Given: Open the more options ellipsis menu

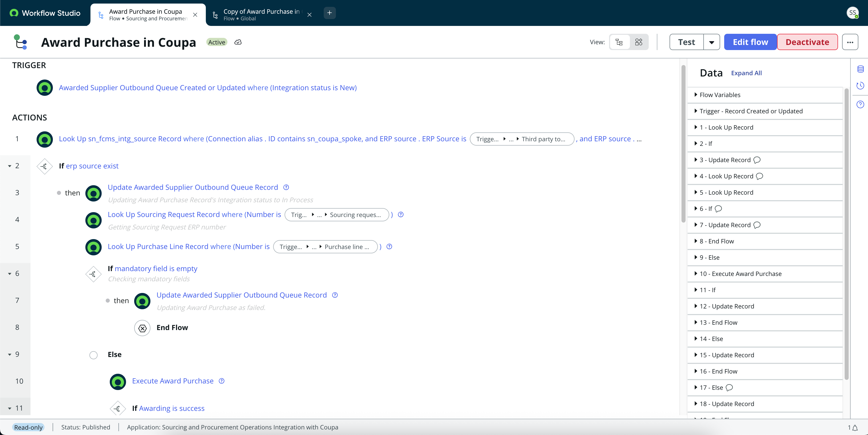Looking at the screenshot, I should coord(850,42).
